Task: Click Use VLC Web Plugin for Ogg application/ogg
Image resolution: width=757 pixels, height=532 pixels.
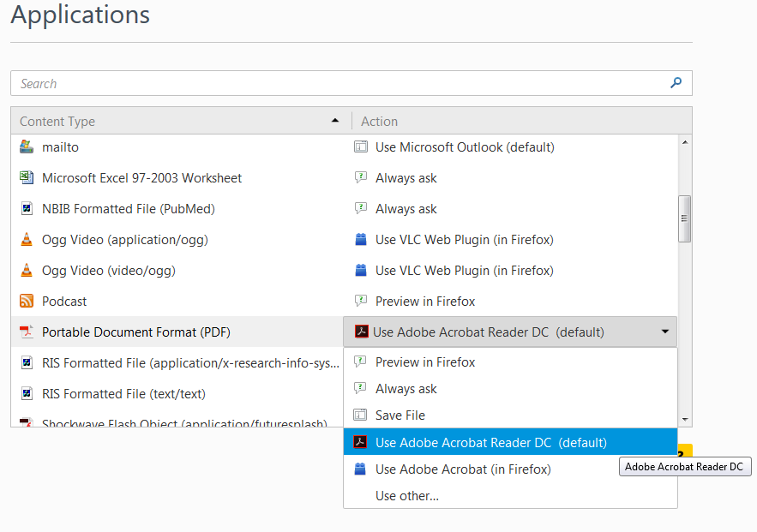Action: (x=465, y=239)
